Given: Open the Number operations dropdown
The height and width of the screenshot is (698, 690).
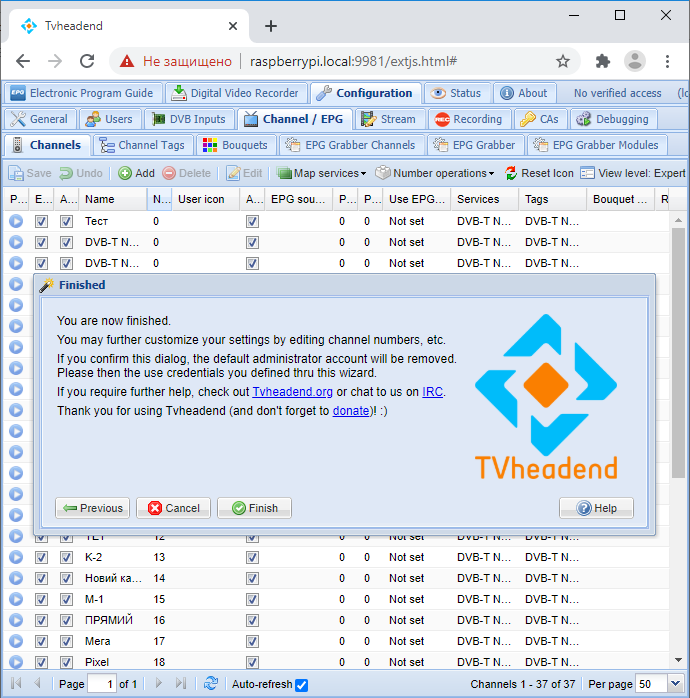Looking at the screenshot, I should click(435, 173).
